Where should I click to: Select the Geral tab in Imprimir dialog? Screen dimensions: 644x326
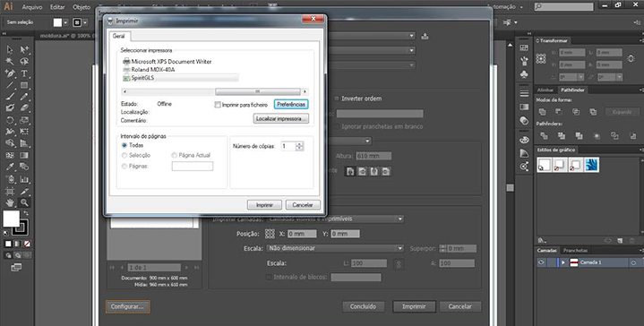(119, 36)
